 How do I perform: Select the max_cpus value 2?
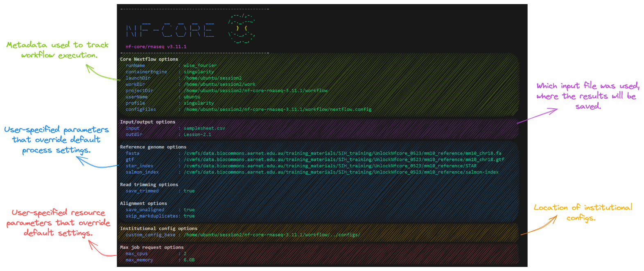pyautogui.click(x=185, y=254)
